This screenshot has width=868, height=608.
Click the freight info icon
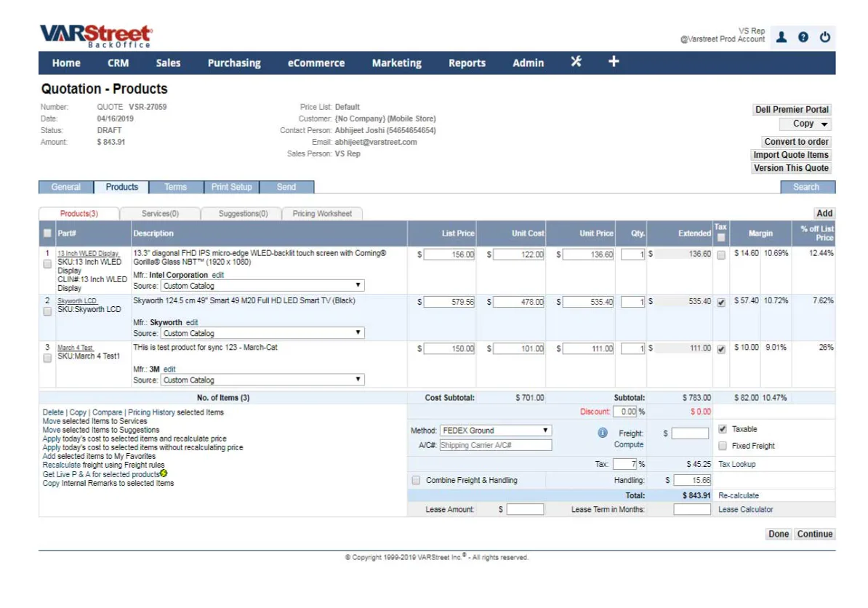pyautogui.click(x=602, y=433)
